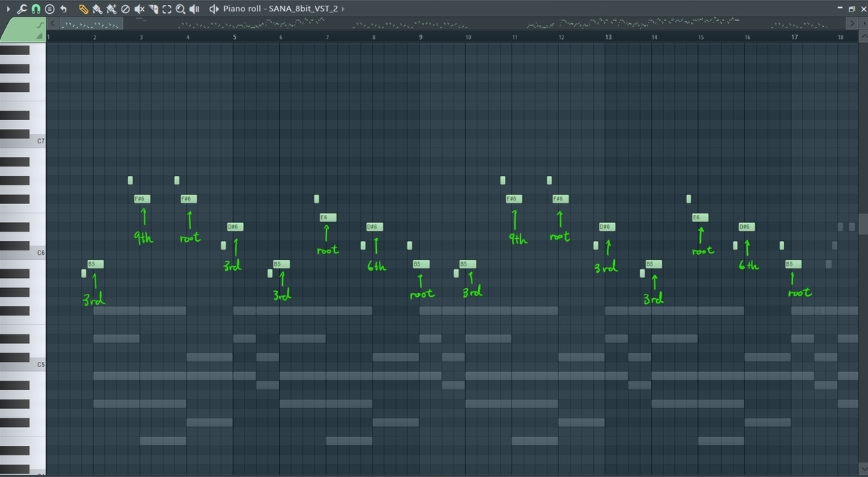
Task: Select the F#6 note starting at bar 12
Action: point(561,199)
